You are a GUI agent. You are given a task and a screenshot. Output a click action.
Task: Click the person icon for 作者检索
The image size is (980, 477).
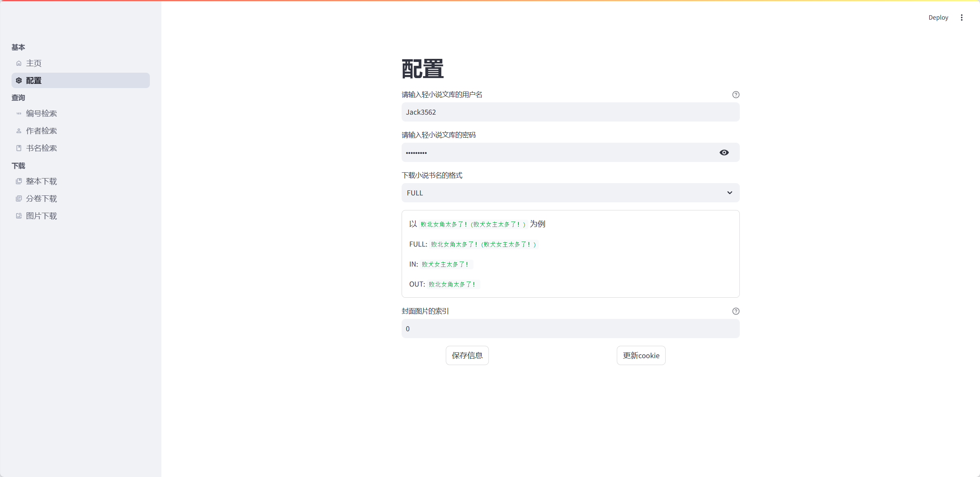click(19, 131)
